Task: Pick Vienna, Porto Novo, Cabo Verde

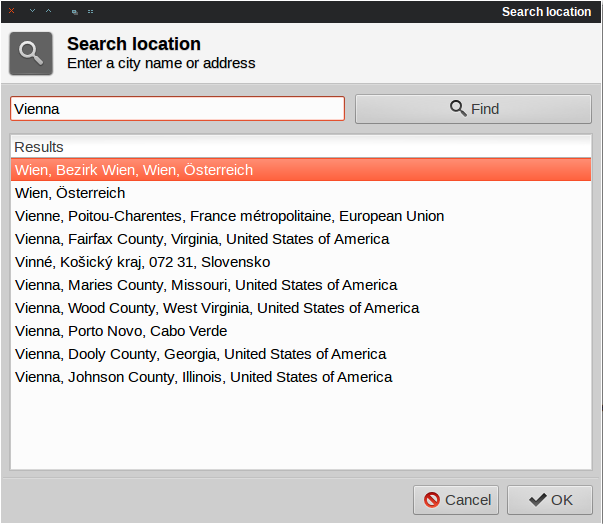Action: [x=301, y=331]
